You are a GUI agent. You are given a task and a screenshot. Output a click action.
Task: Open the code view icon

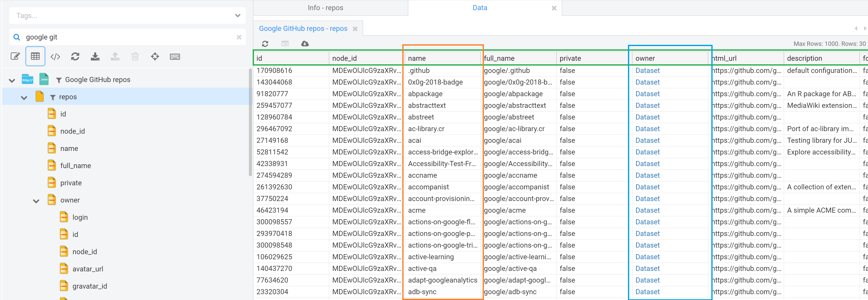[x=55, y=56]
